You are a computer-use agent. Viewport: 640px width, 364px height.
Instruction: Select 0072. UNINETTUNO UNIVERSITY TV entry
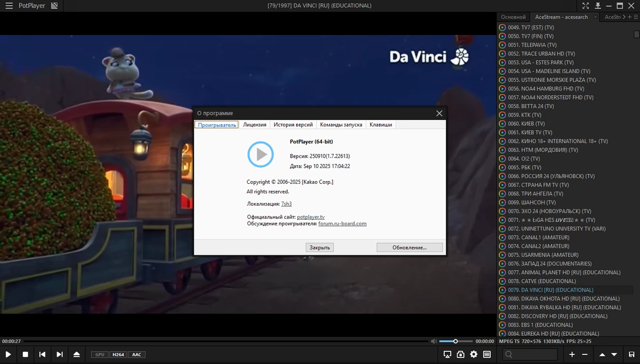coord(565,229)
